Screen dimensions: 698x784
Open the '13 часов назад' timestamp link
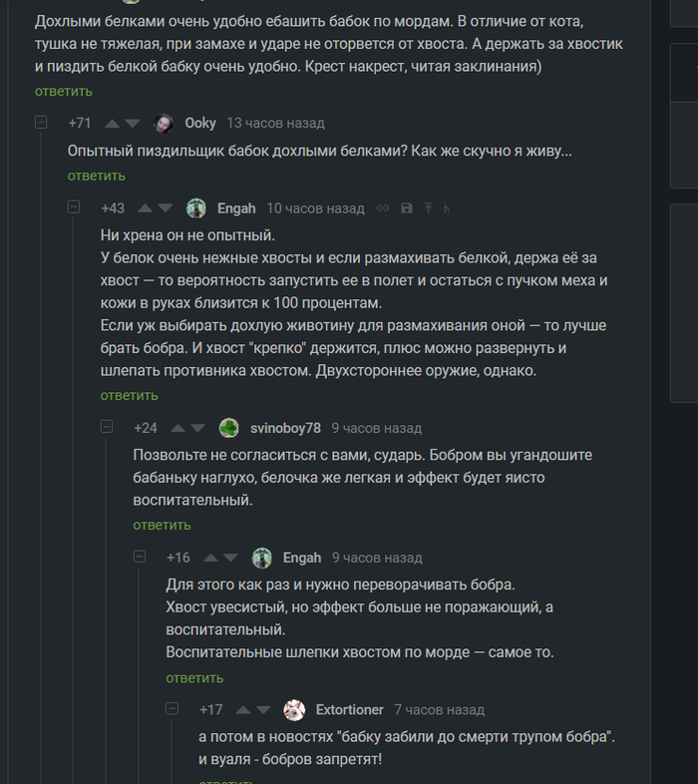275,124
